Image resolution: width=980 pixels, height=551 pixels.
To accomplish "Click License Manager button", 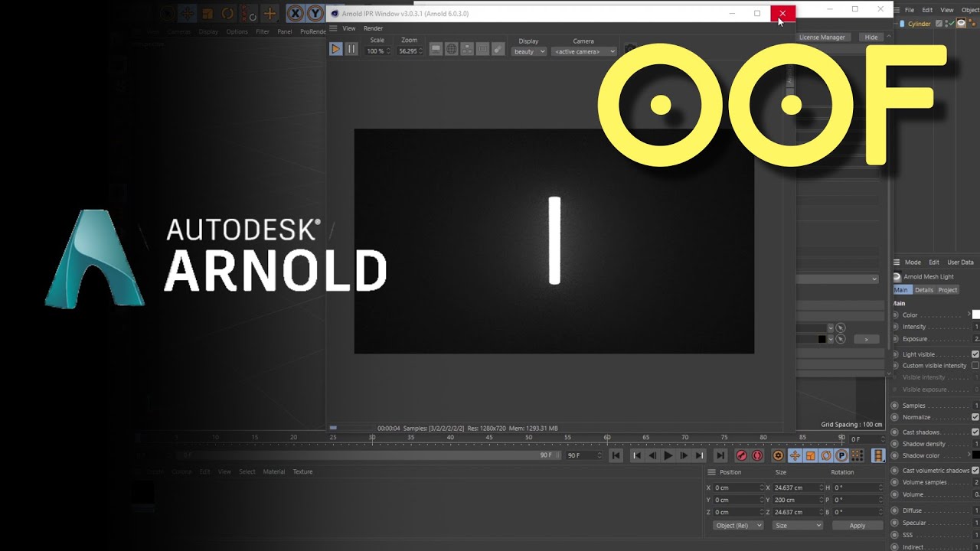I will pos(822,37).
